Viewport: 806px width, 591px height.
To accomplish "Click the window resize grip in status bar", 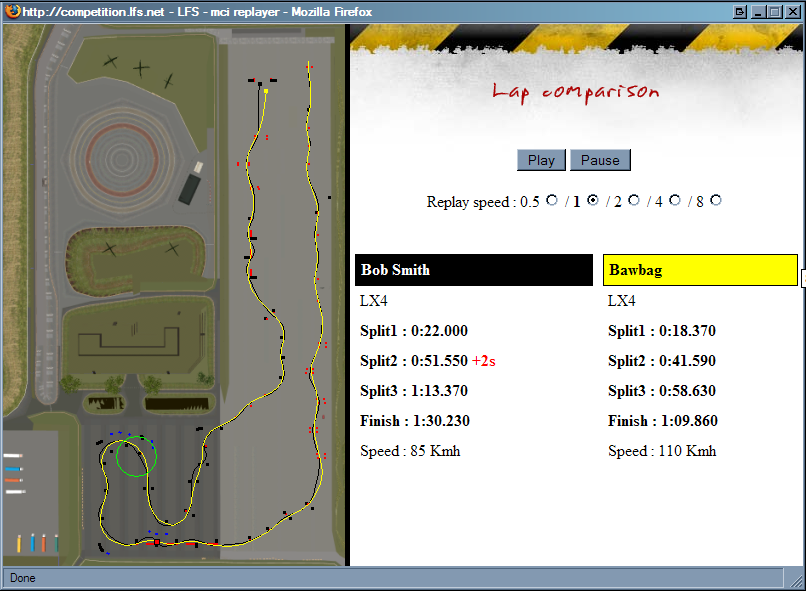I will pyautogui.click(x=796, y=580).
